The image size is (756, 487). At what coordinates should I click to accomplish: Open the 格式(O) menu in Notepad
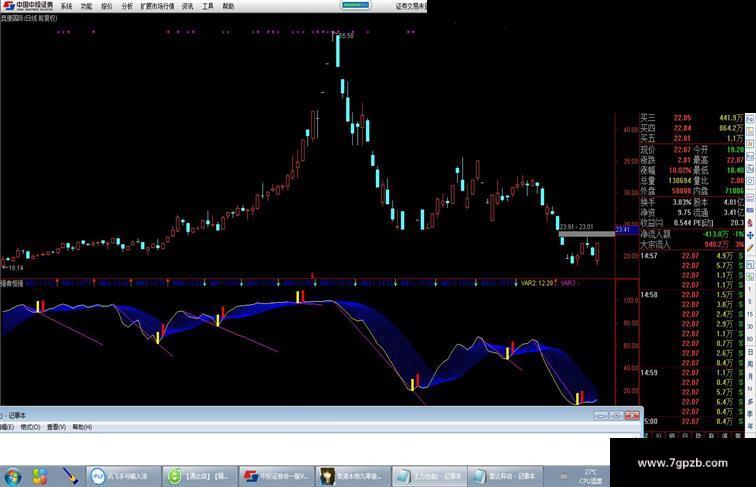[x=30, y=427]
